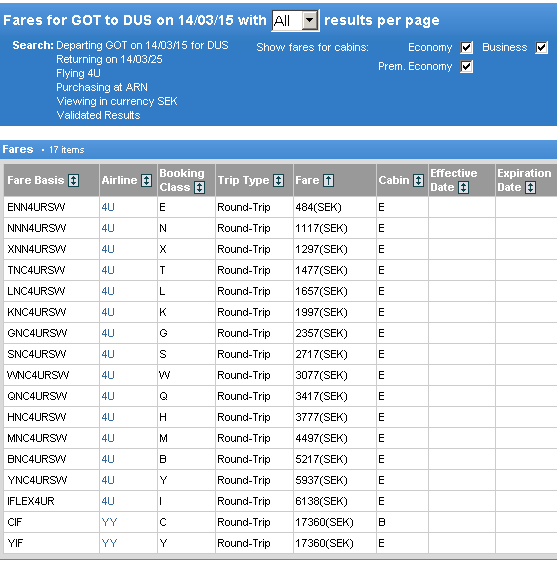Open 4U airline link for GNC4URSW

(108, 333)
